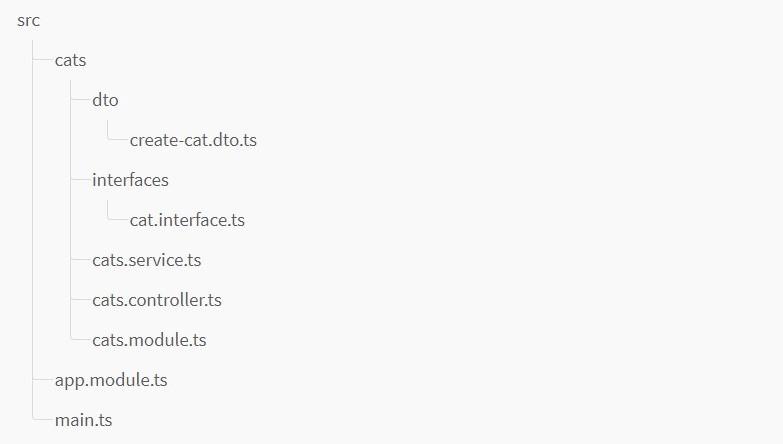Open the main.ts entry file
783x444 pixels.
(x=84, y=420)
